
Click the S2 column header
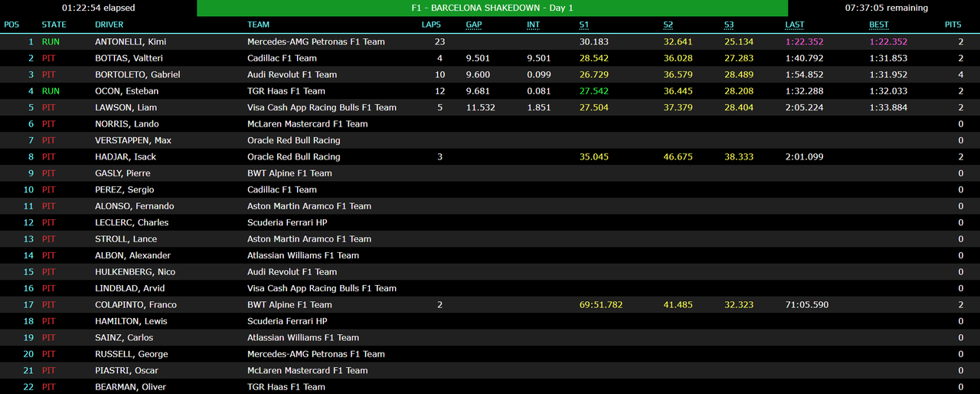pyautogui.click(x=668, y=25)
